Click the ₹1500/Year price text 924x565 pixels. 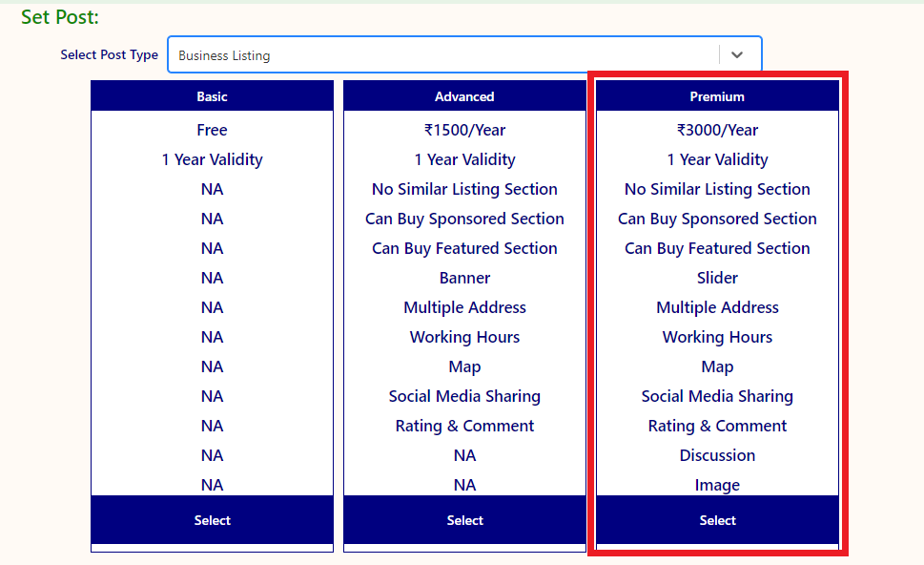point(464,130)
